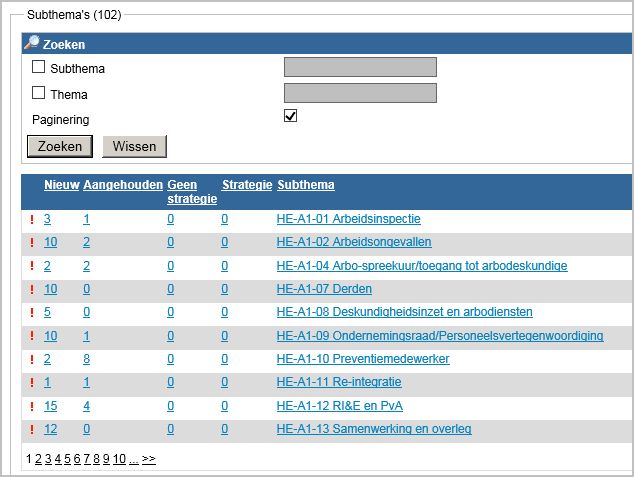Click the Thema text input field
Image resolution: width=634 pixels, height=477 pixels.
pyautogui.click(x=360, y=93)
